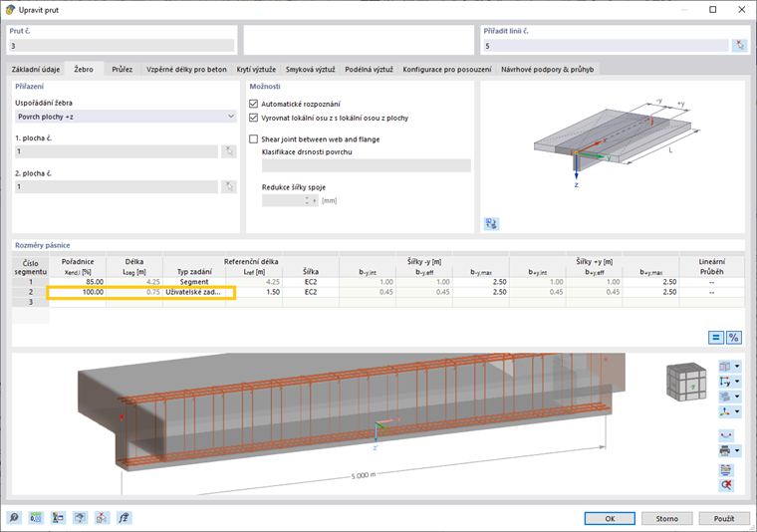
Task: Click the section dimension lines icon
Action: click(726, 469)
